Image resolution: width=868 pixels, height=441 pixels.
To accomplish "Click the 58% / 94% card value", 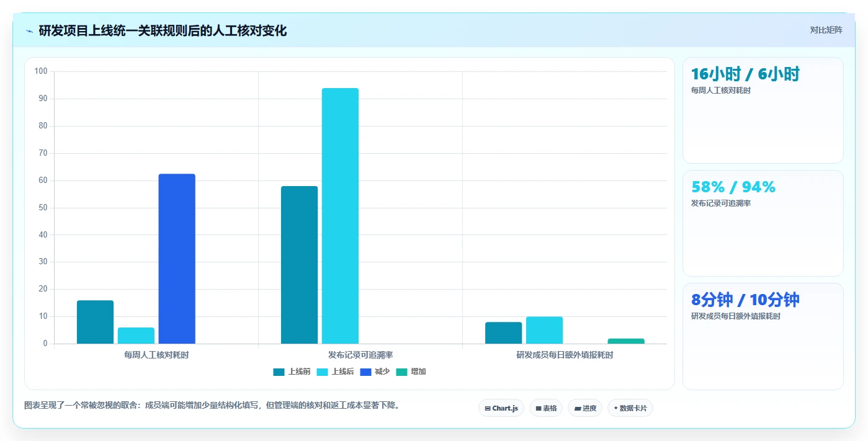I will 733,187.
